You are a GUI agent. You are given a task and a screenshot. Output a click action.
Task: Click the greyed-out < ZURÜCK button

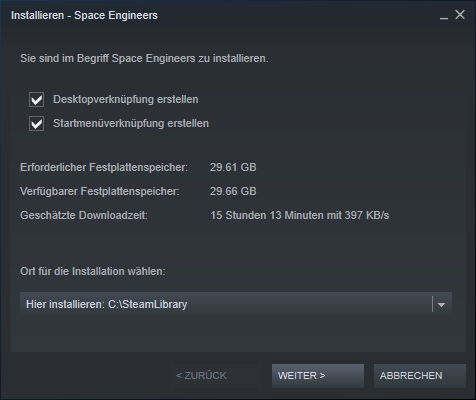click(x=216, y=376)
